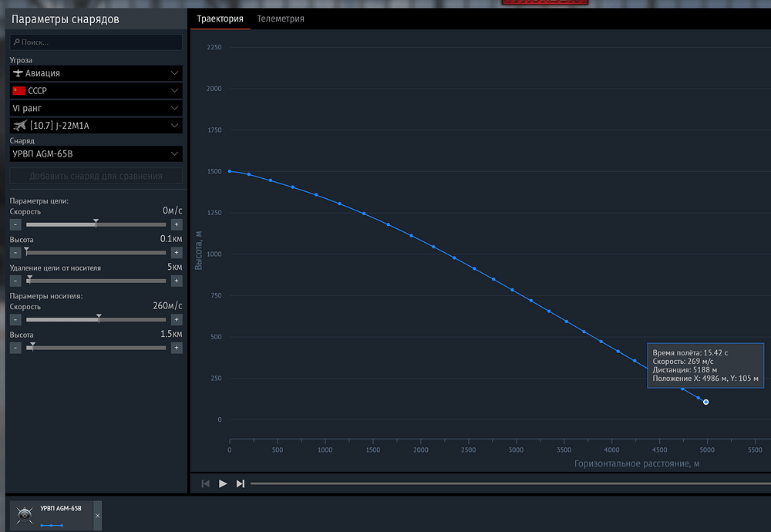The height and width of the screenshot is (532, 771).
Task: Jump to the trajectory end
Action: tap(240, 484)
